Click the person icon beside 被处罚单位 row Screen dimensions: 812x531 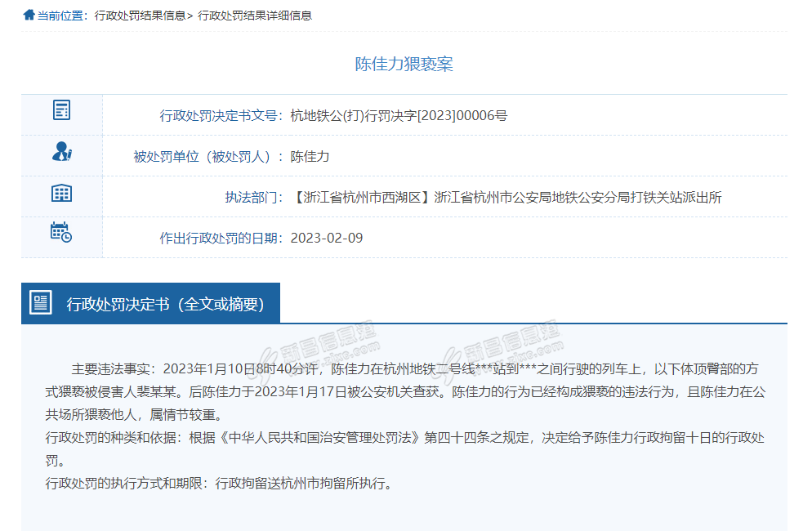point(61,152)
